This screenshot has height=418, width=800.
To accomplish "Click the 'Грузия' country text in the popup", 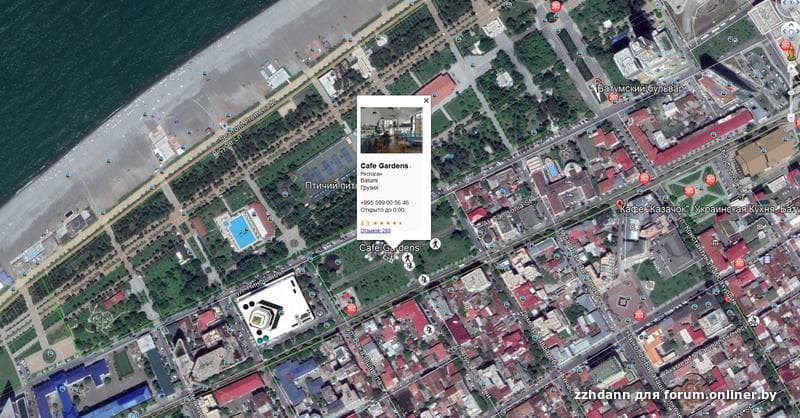I will 369,188.
